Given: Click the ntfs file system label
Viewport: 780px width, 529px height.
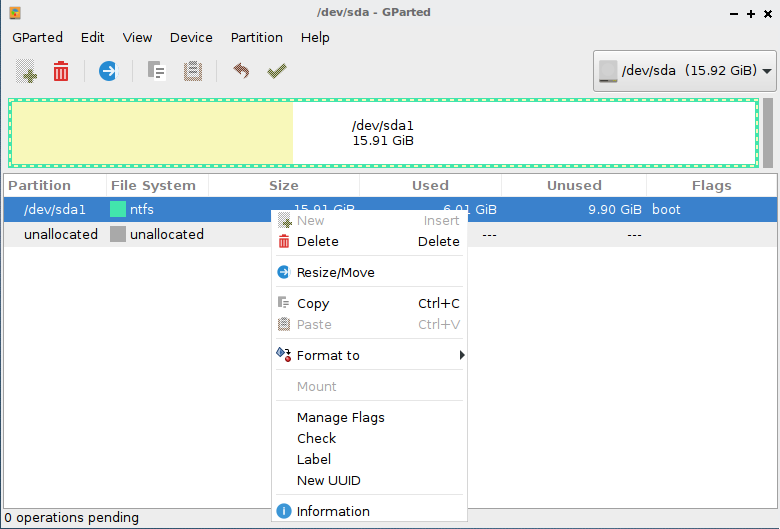Looking at the screenshot, I should (142, 210).
